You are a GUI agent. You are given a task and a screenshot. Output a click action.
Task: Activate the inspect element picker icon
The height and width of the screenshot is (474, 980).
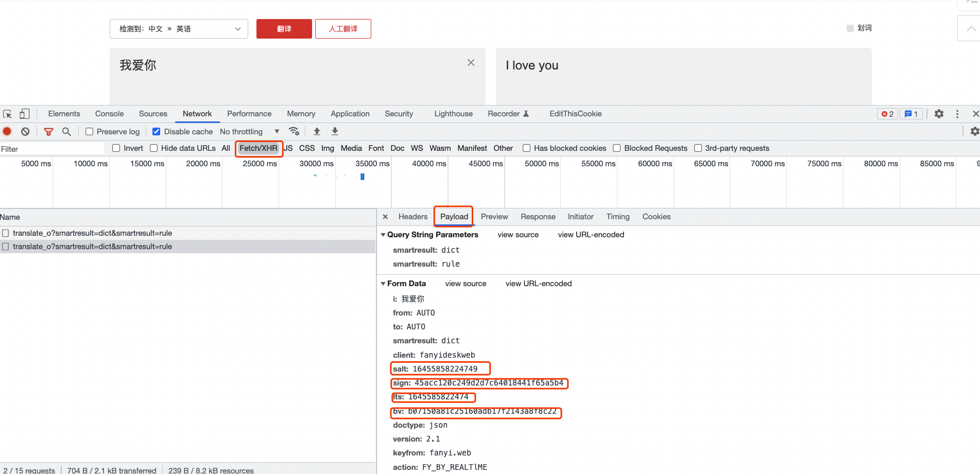tap(7, 114)
